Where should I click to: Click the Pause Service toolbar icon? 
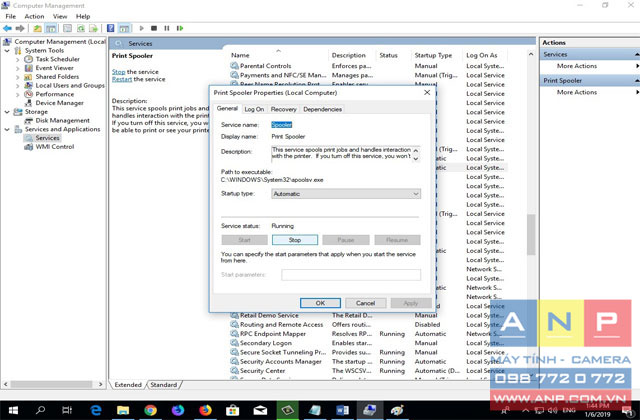167,28
